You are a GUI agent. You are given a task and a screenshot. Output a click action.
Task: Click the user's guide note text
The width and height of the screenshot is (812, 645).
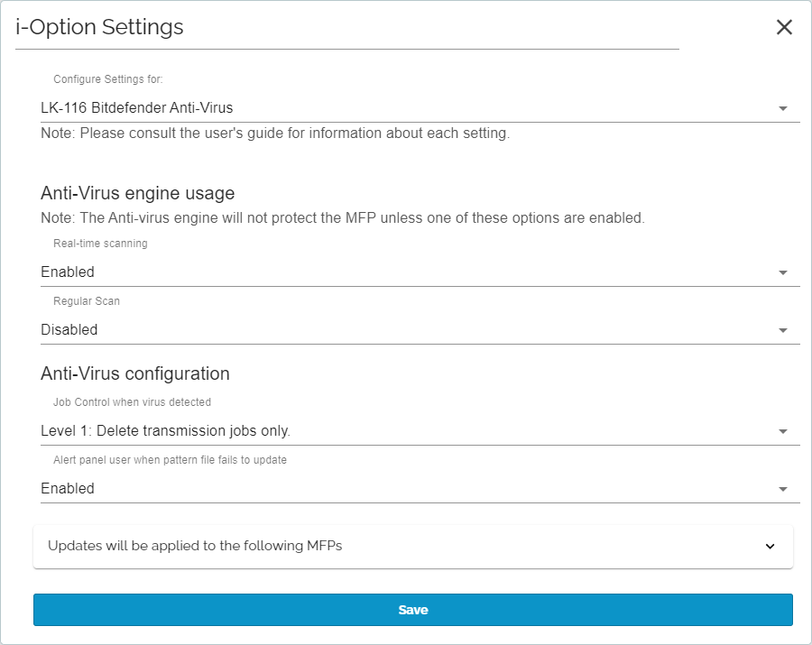coord(275,133)
